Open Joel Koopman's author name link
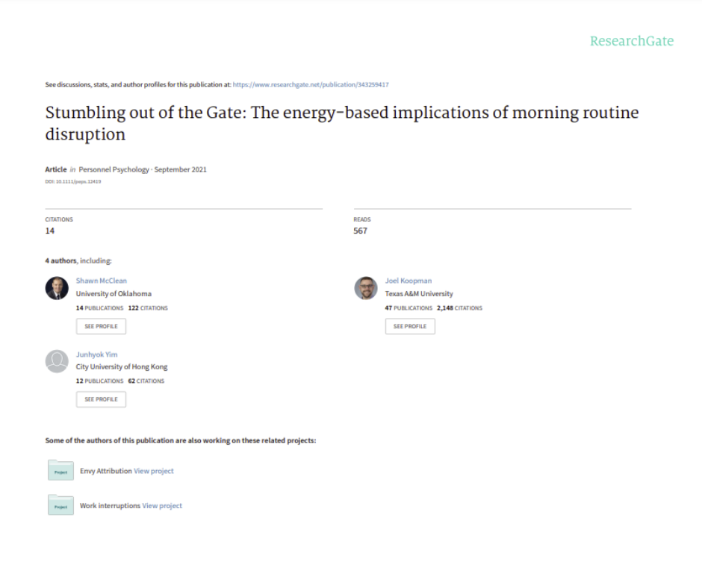 [x=409, y=281]
